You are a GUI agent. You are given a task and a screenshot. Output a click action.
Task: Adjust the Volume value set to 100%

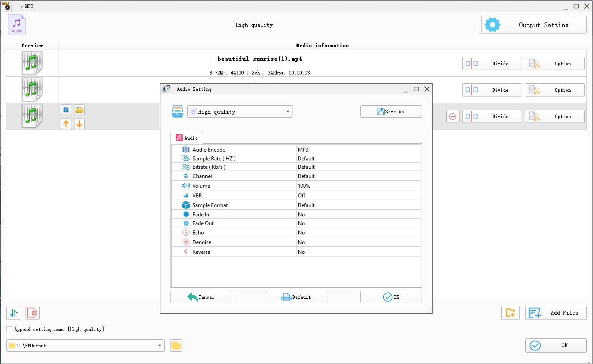[x=357, y=186]
